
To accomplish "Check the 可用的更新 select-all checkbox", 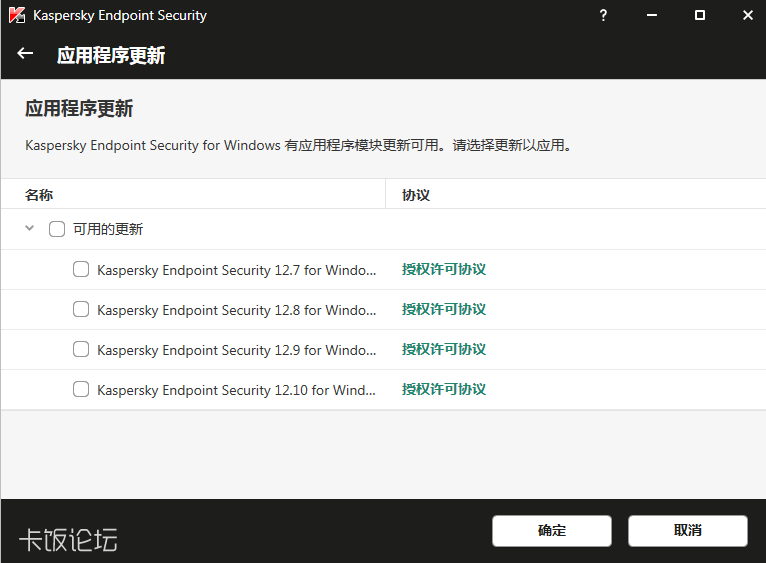I will pos(57,229).
